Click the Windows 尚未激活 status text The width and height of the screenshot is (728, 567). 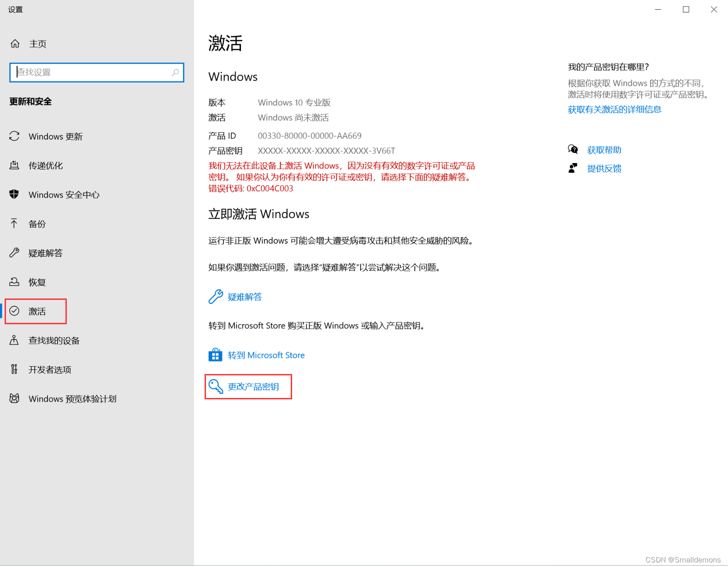tap(294, 117)
